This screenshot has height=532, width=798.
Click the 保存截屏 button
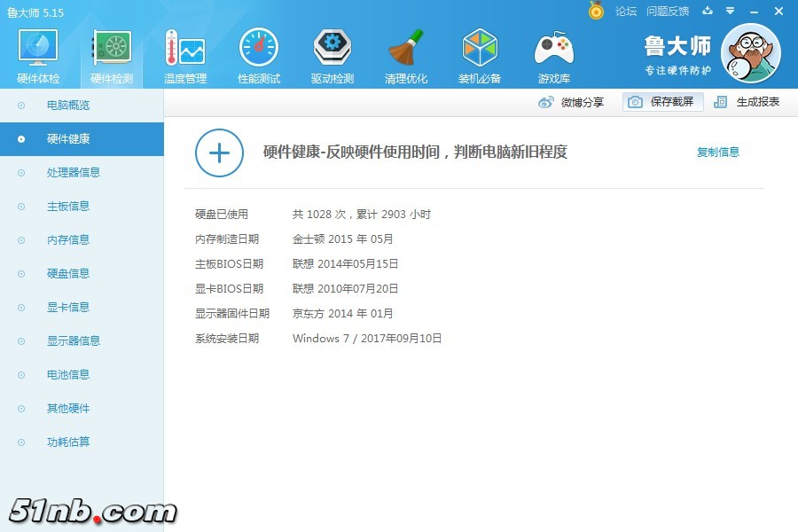[663, 102]
